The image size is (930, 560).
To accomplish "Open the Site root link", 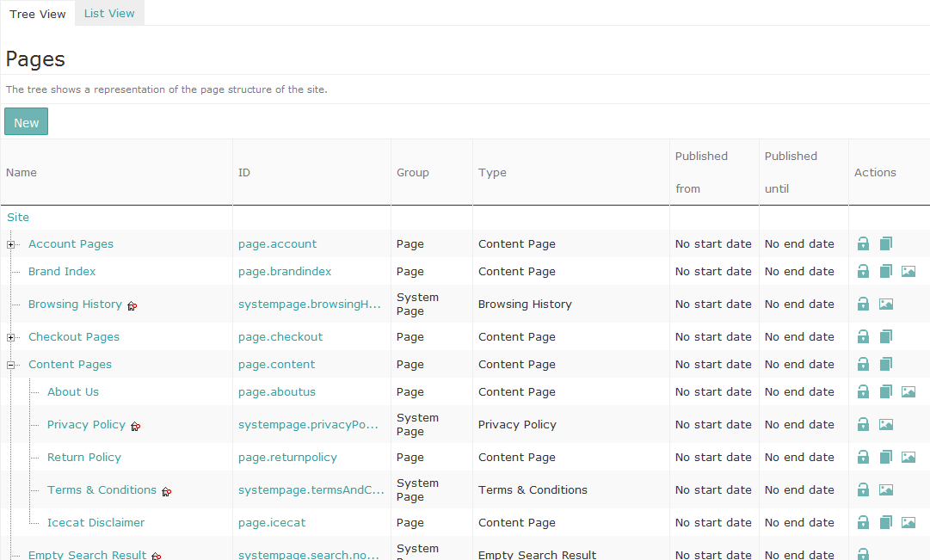I will [x=17, y=217].
